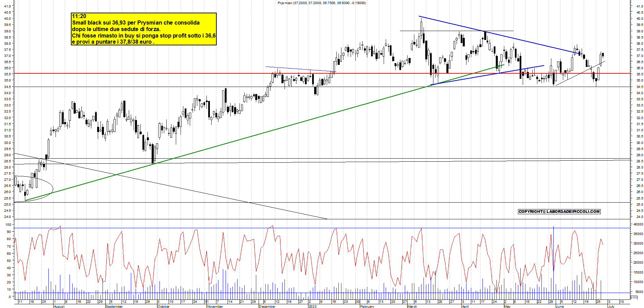
Task: Click the '40' oscillator scale label
Action: 9,268
